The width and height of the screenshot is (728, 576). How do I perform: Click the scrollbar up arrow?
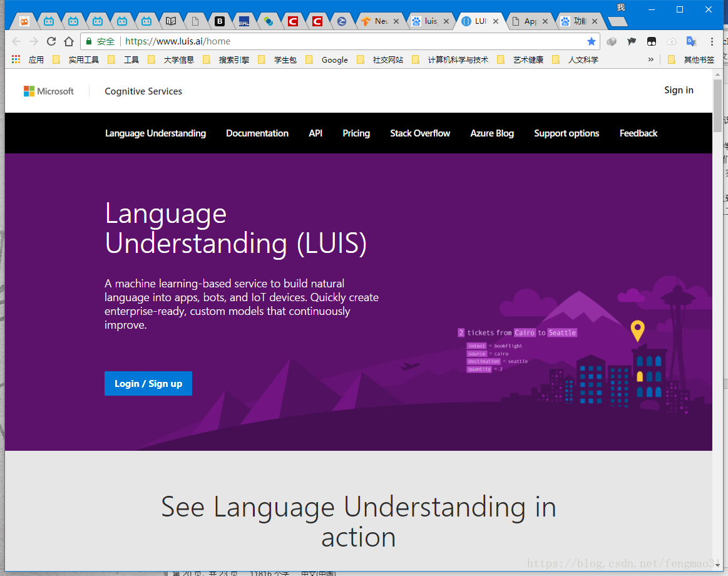718,74
